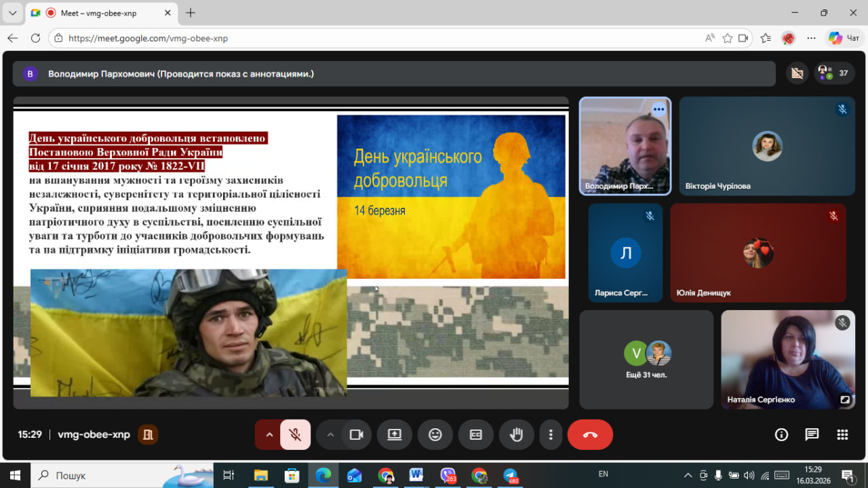Show the participants list with 37 people
868x488 pixels.
[x=834, y=73]
